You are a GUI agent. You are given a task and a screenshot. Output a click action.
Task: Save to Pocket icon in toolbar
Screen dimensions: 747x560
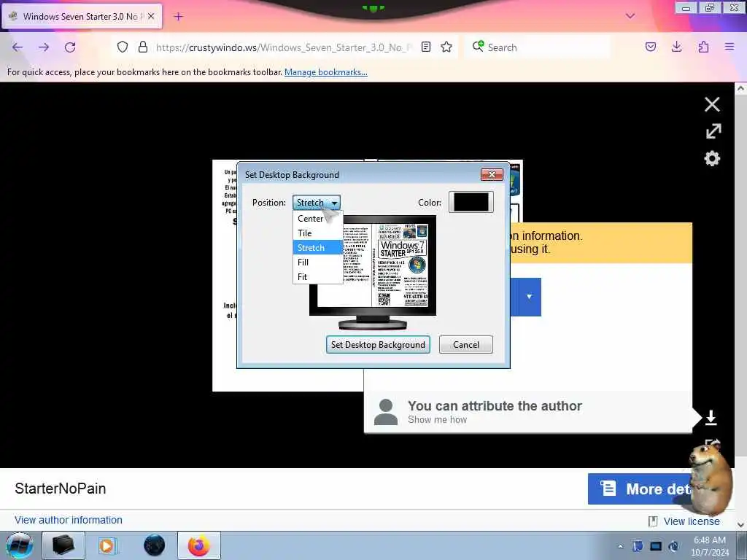651,47
